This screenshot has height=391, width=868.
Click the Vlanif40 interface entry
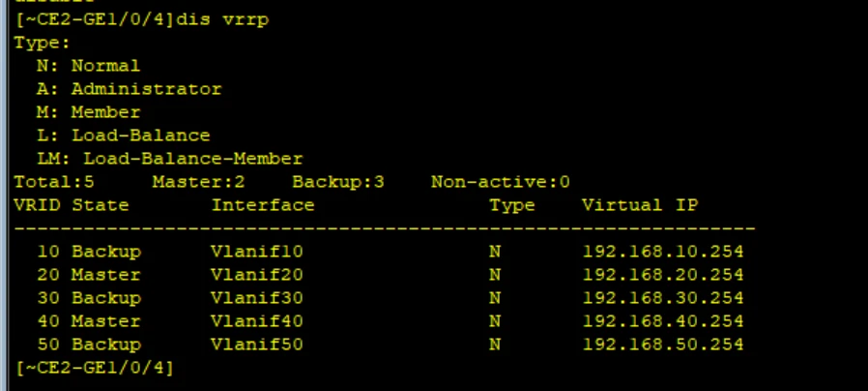pyautogui.click(x=257, y=321)
